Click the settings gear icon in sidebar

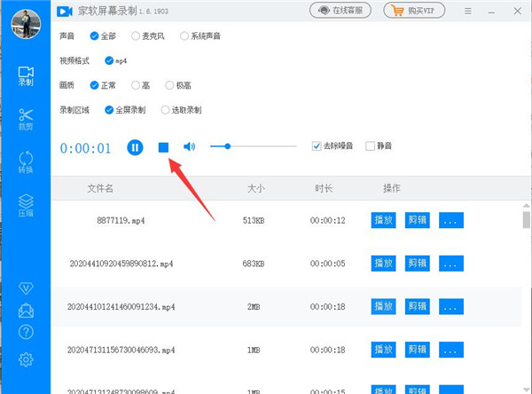click(x=26, y=359)
